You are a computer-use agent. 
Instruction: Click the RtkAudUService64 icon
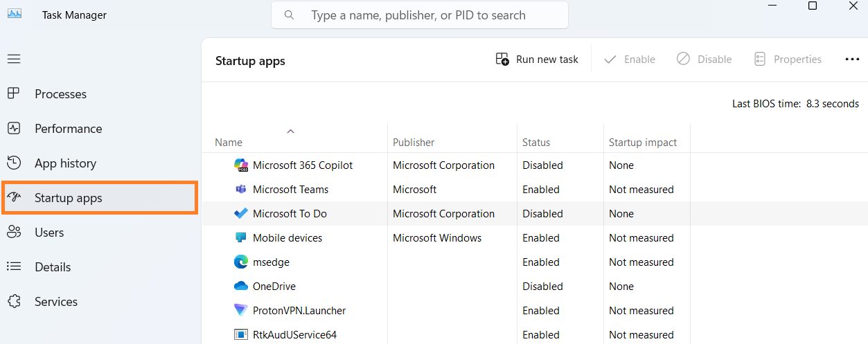click(x=241, y=335)
